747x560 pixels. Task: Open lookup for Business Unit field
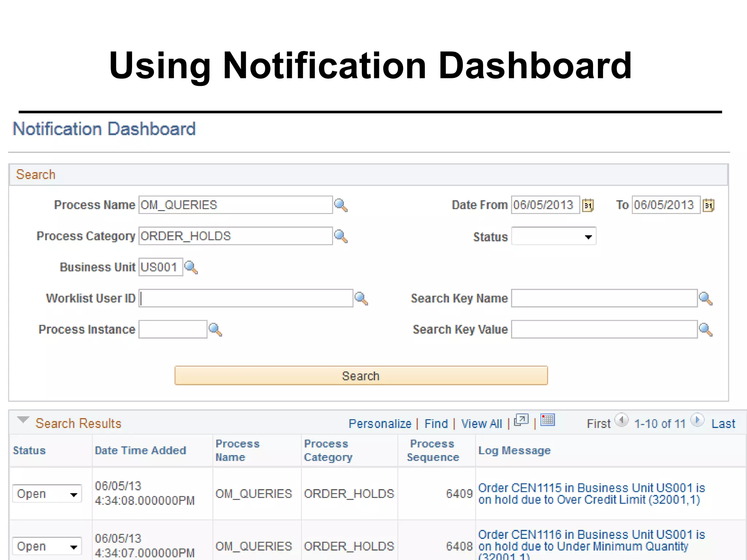tap(191, 268)
